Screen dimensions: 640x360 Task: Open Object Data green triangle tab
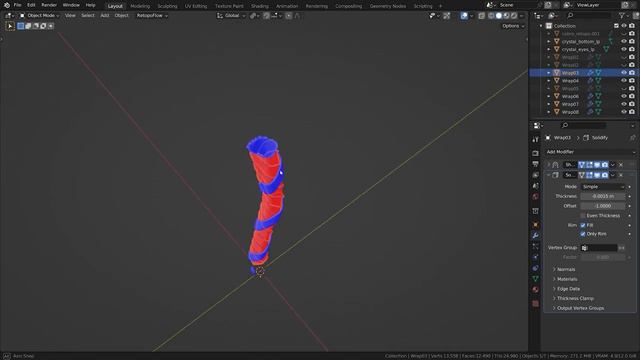[x=536, y=279]
